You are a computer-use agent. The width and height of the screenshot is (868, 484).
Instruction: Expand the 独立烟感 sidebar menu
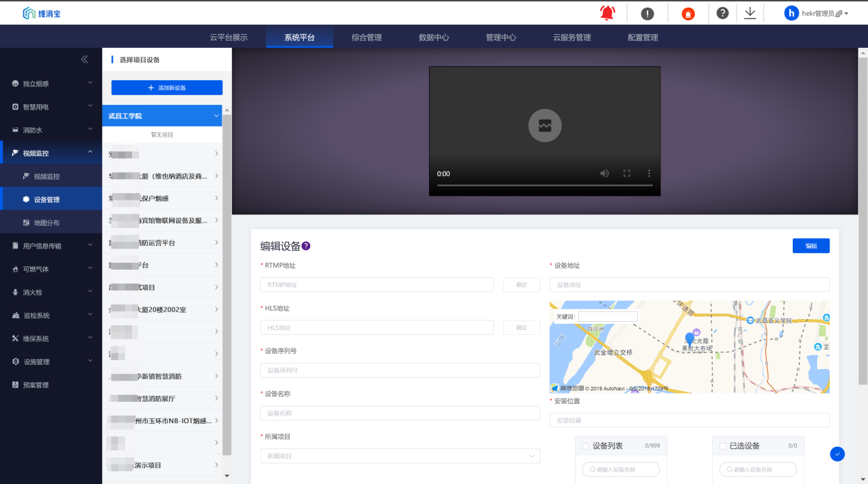51,84
